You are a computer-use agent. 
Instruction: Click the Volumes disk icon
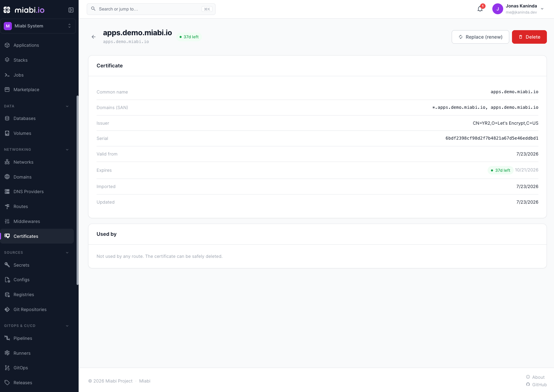pos(7,133)
